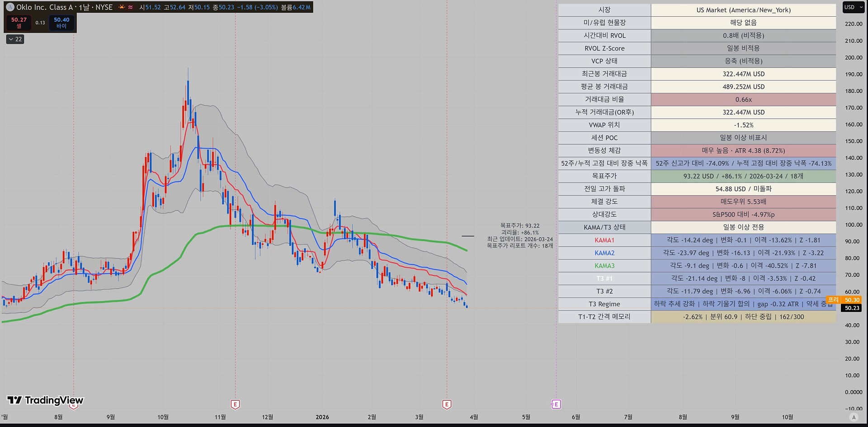The image size is (868, 427).
Task: Click the 응축 (비적용) cell
Action: (x=743, y=61)
